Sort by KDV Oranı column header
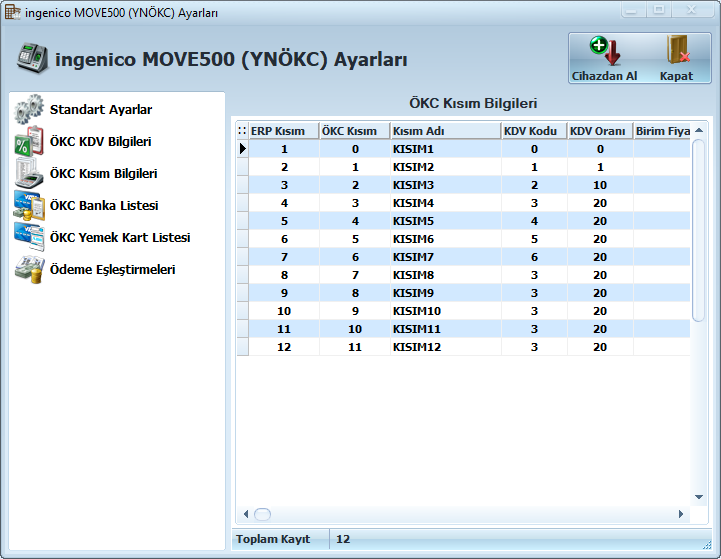721x559 pixels. pos(600,131)
